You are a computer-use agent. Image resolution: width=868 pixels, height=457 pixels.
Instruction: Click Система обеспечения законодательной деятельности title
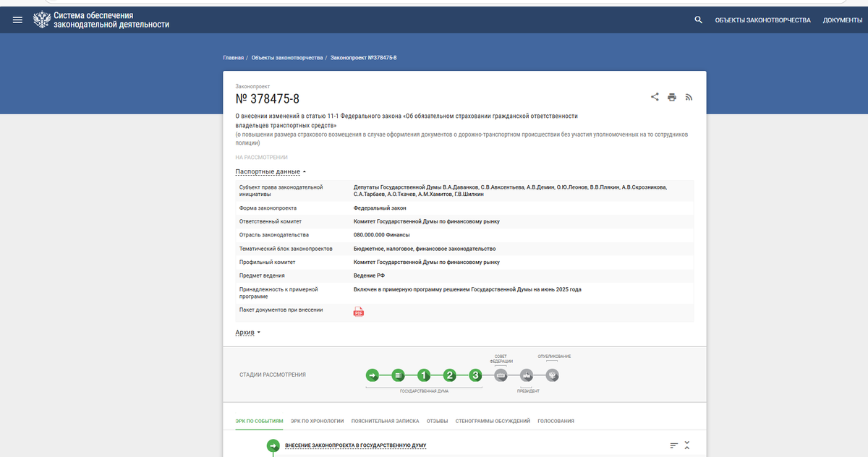[x=112, y=20]
